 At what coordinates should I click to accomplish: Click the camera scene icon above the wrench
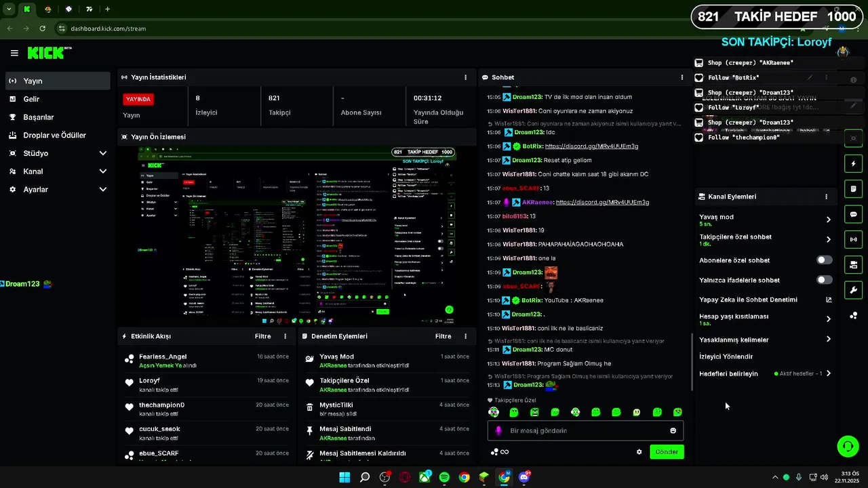[853, 264]
